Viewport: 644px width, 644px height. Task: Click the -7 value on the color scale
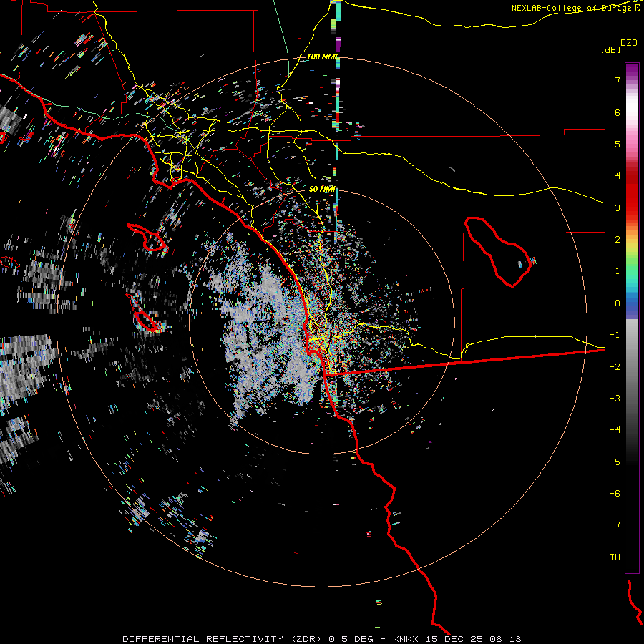coord(615,525)
